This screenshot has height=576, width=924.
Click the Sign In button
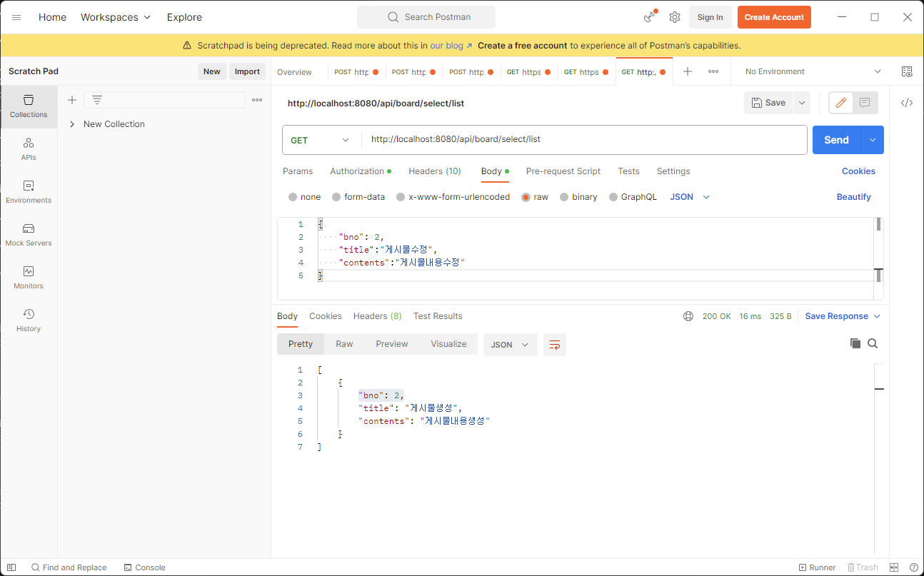pos(710,17)
